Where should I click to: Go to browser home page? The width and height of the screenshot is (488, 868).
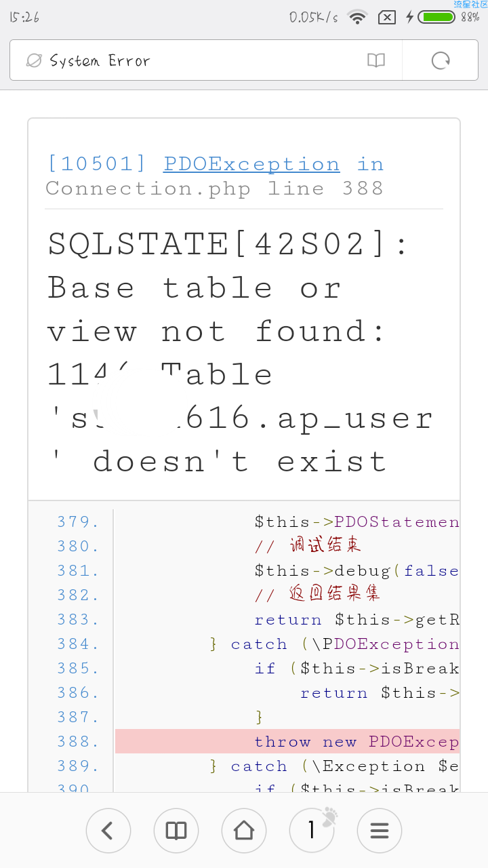click(244, 830)
